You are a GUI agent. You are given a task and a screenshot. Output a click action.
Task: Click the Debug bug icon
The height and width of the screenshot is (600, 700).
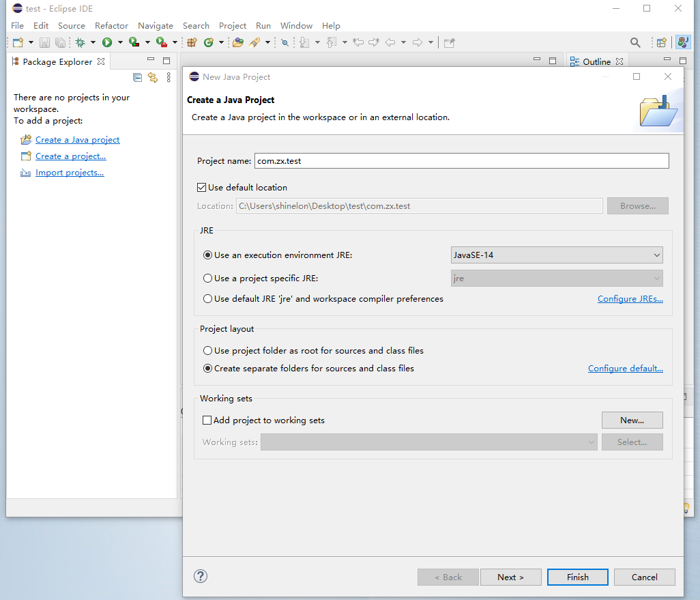pos(81,42)
